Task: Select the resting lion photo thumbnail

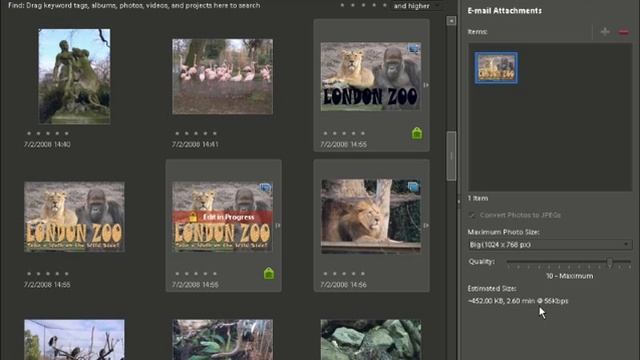Action: [x=371, y=217]
